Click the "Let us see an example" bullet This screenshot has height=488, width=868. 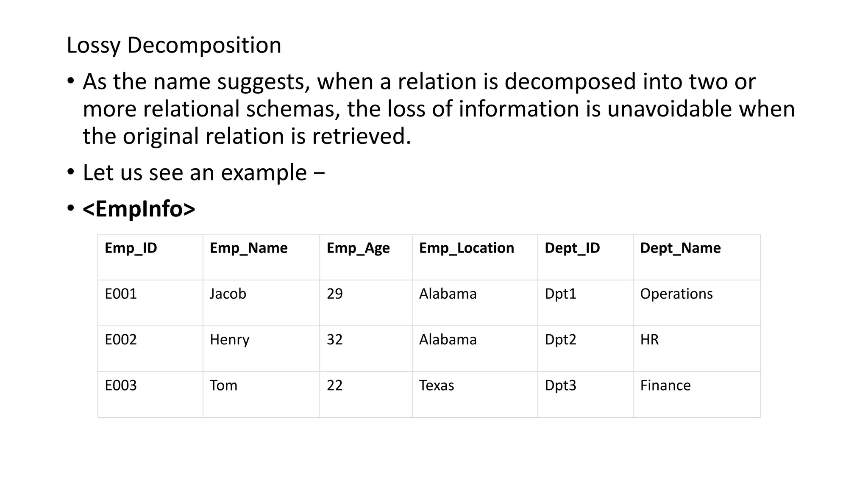click(203, 172)
